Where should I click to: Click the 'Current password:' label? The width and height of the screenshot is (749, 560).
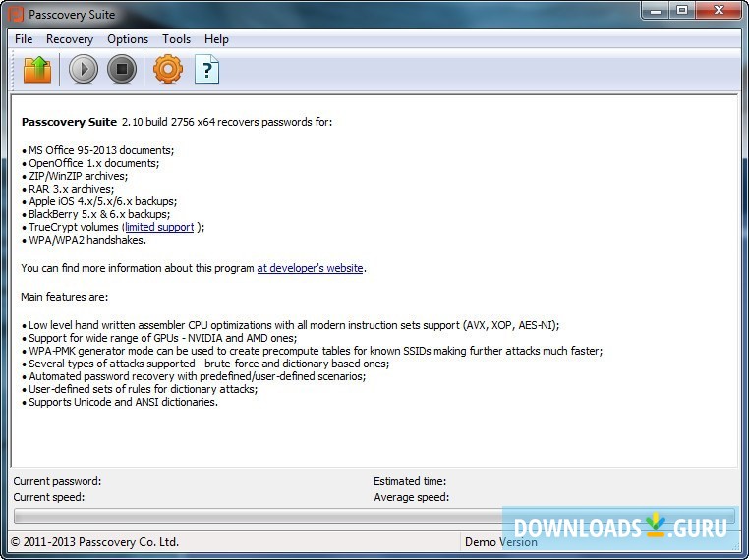pyautogui.click(x=57, y=481)
